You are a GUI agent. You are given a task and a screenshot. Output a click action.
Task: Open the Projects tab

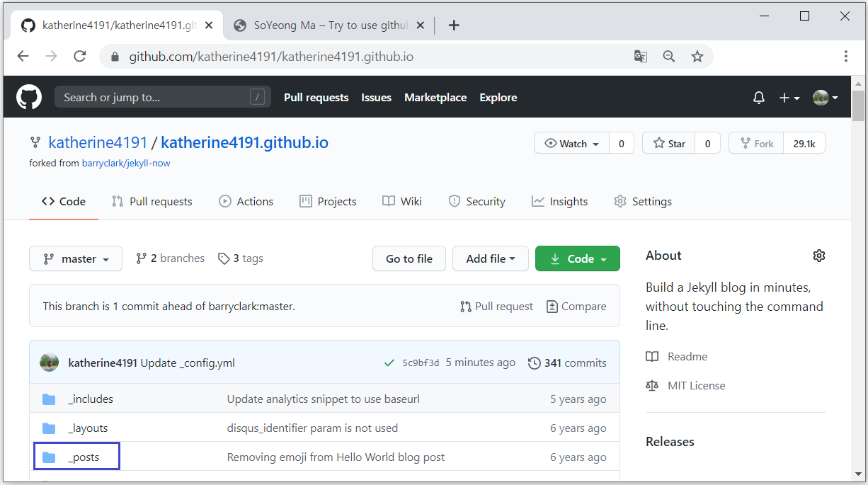click(328, 201)
